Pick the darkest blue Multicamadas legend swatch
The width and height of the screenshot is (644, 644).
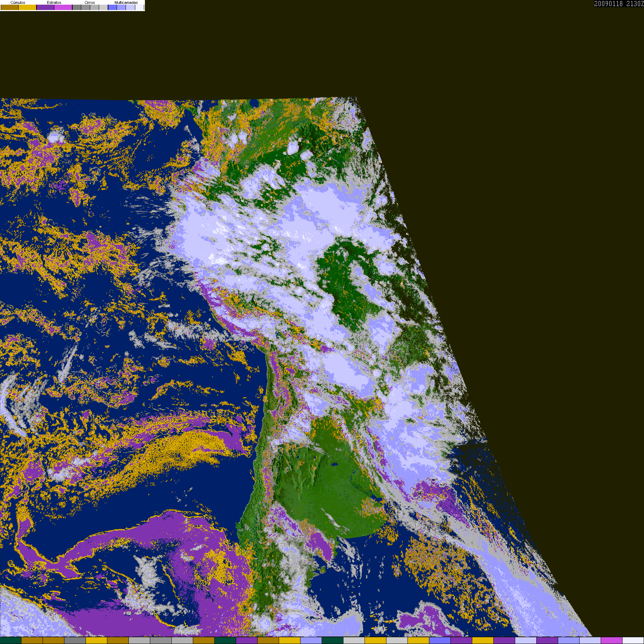(x=112, y=7)
